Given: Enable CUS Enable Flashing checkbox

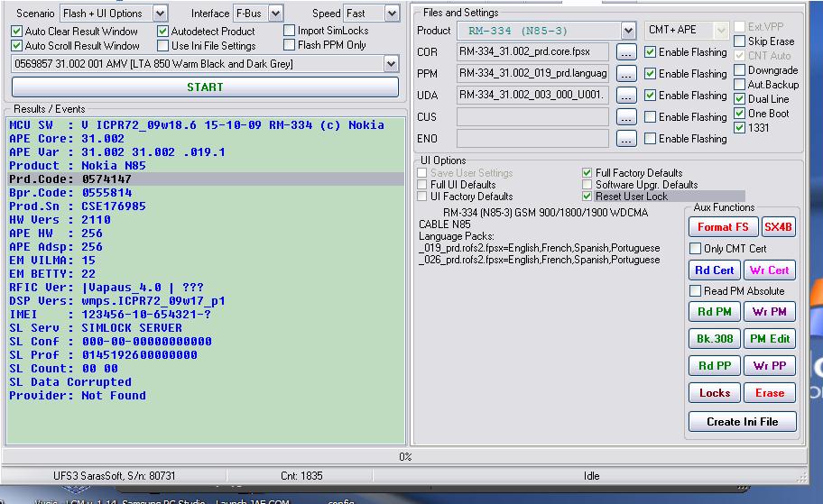Looking at the screenshot, I should [x=651, y=116].
